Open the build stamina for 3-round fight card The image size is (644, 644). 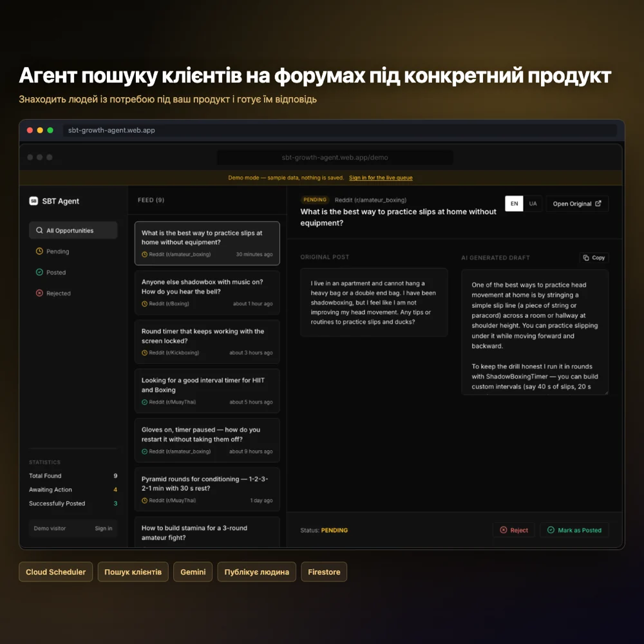pyautogui.click(x=207, y=532)
